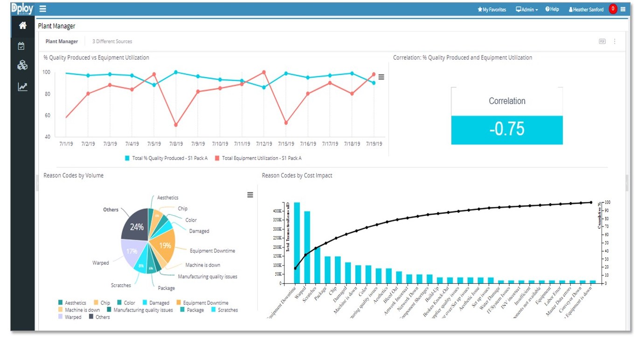The height and width of the screenshot is (337, 644).
Task: Open the notifications badge showing 0
Action: (x=612, y=8)
